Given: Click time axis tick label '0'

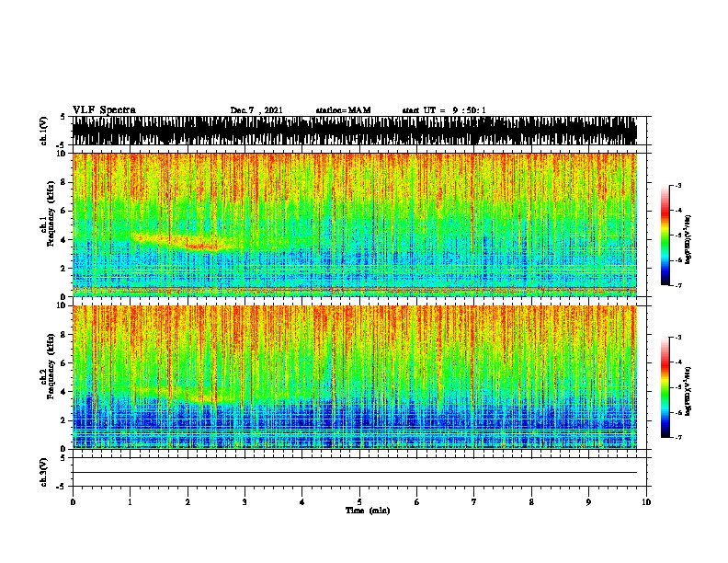Looking at the screenshot, I should pyautogui.click(x=73, y=502).
